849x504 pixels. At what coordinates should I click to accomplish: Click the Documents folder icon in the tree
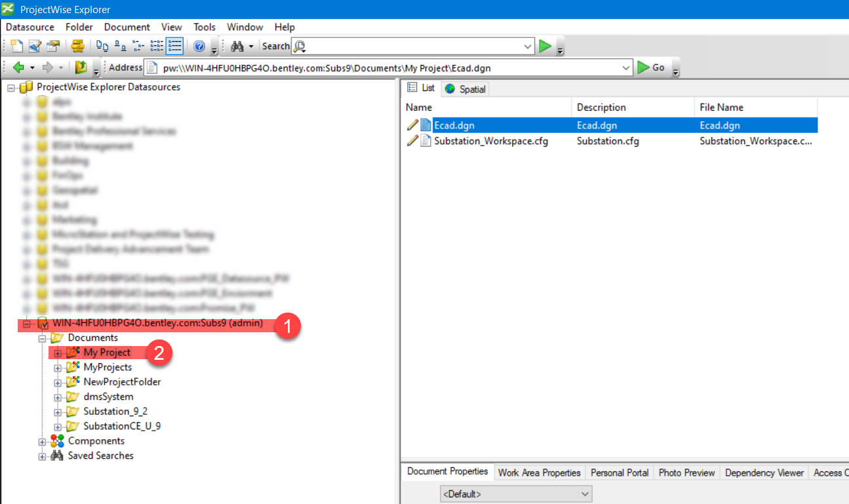click(x=58, y=338)
